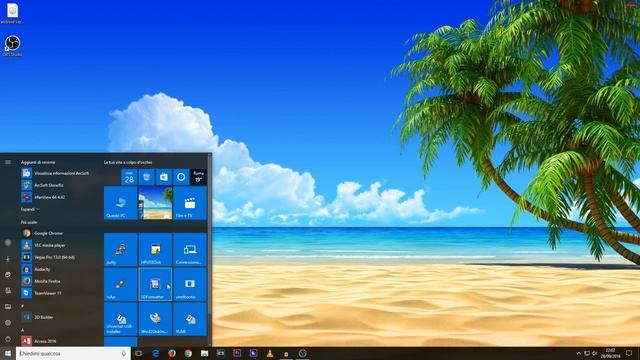Open the Roma weather tile
Viewport: 640px width, 360px height.
(199, 177)
